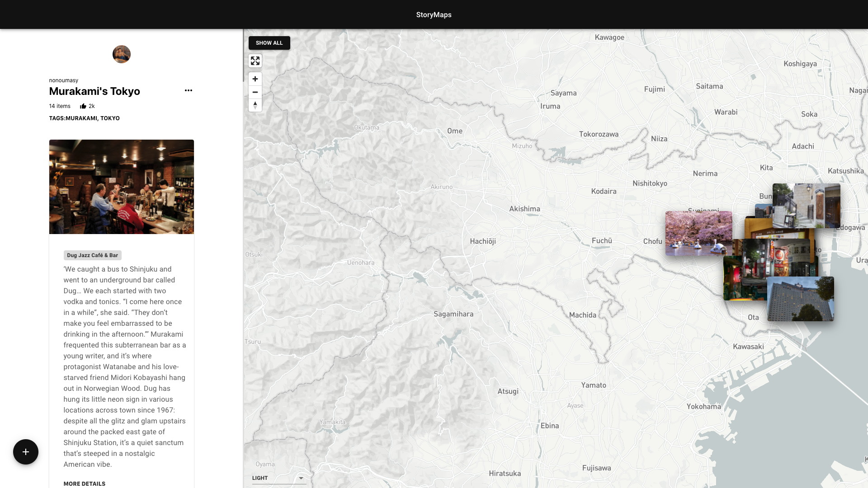The height and width of the screenshot is (488, 868).
Task: Zoom in on the map
Action: pyautogui.click(x=255, y=79)
